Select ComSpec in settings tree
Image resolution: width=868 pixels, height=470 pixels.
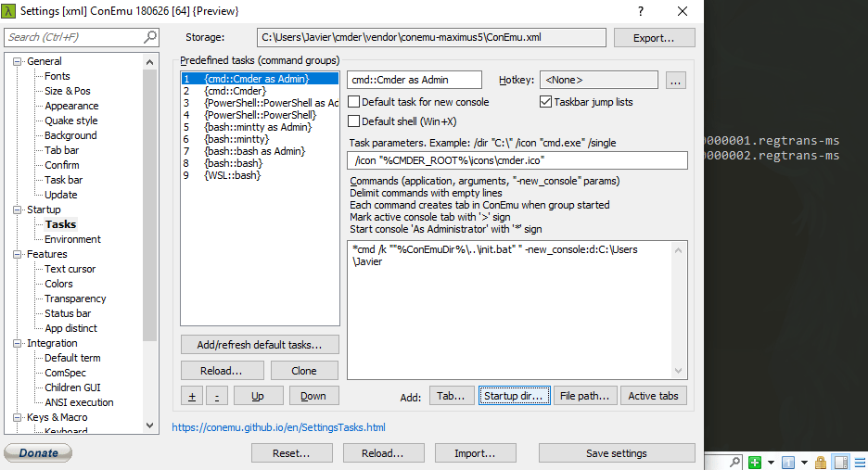[65, 373]
